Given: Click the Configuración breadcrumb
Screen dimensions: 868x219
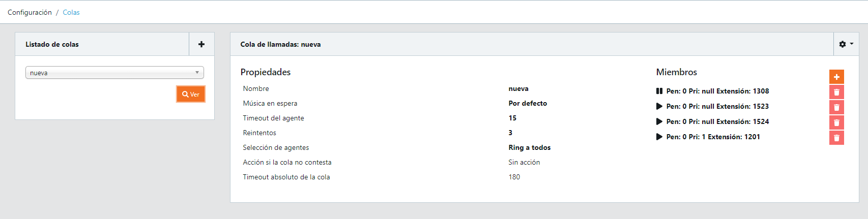Looking at the screenshot, I should (x=30, y=12).
